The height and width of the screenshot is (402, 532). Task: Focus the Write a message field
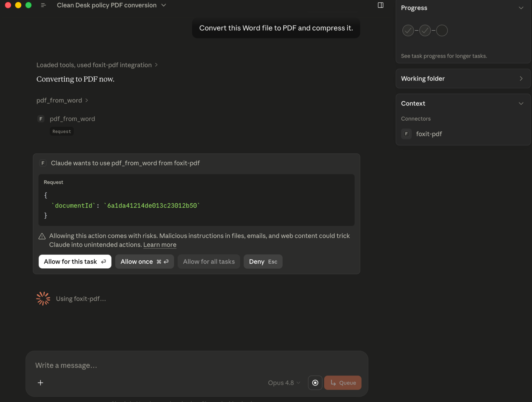(197, 365)
